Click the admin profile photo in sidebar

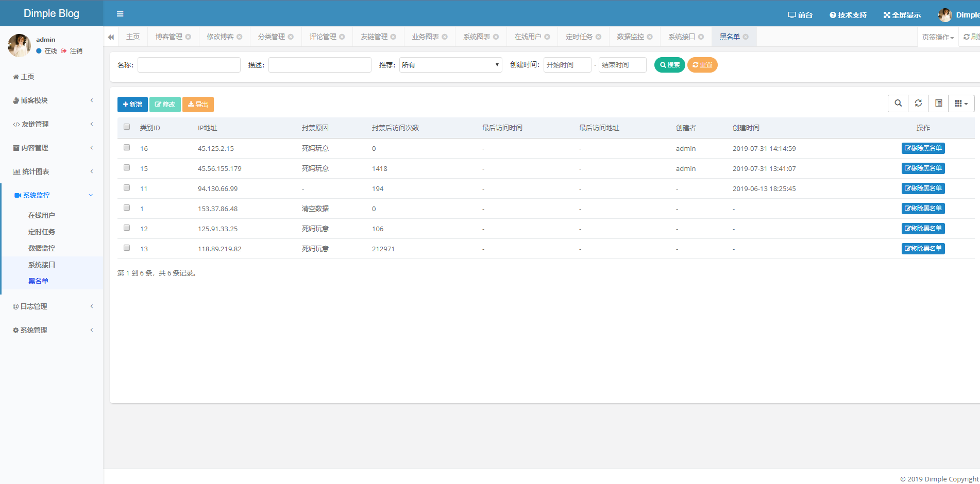(20, 45)
